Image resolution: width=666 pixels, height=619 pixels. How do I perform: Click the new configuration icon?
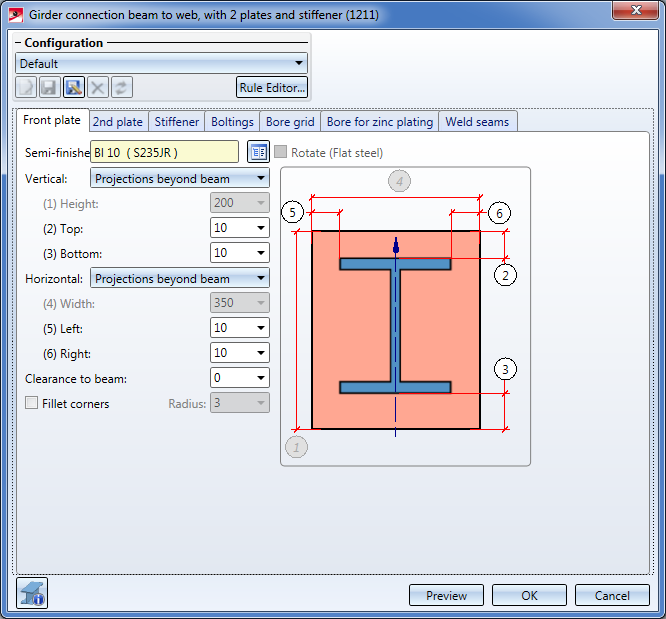pos(26,88)
